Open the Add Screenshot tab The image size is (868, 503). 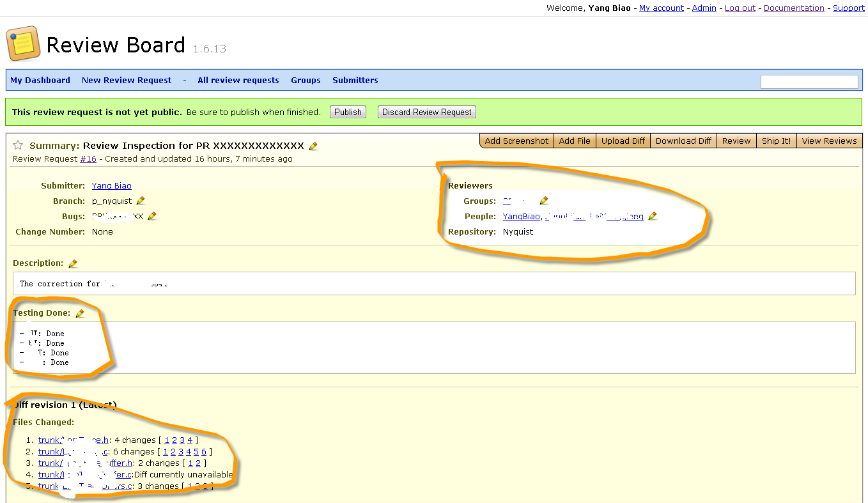coord(516,141)
